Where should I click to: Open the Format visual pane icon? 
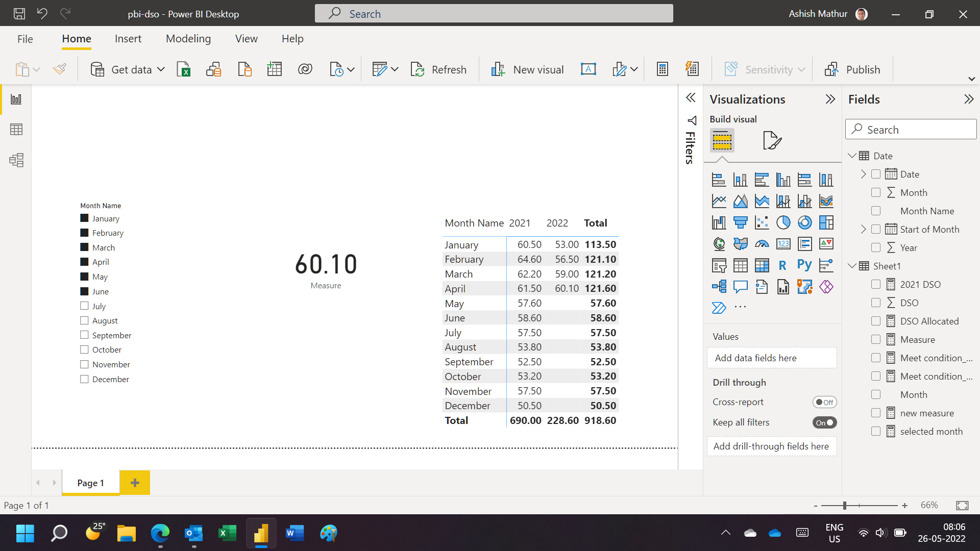772,140
